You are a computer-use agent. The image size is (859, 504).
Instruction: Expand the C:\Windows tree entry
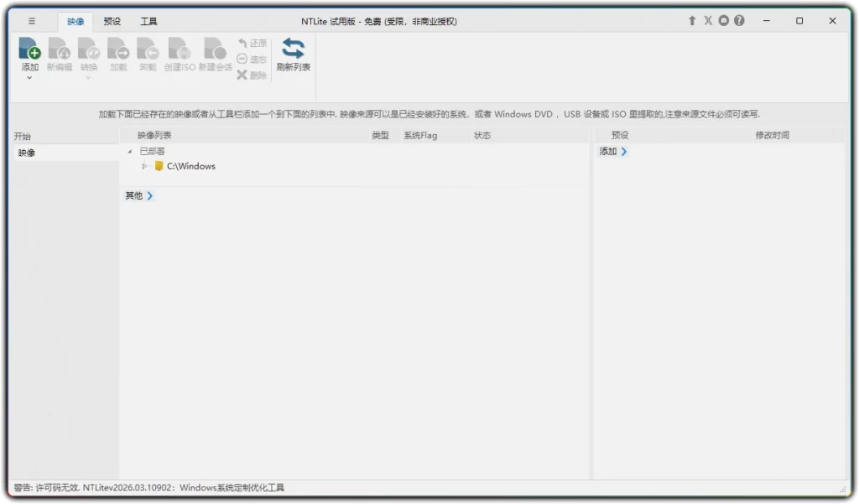coord(144,166)
